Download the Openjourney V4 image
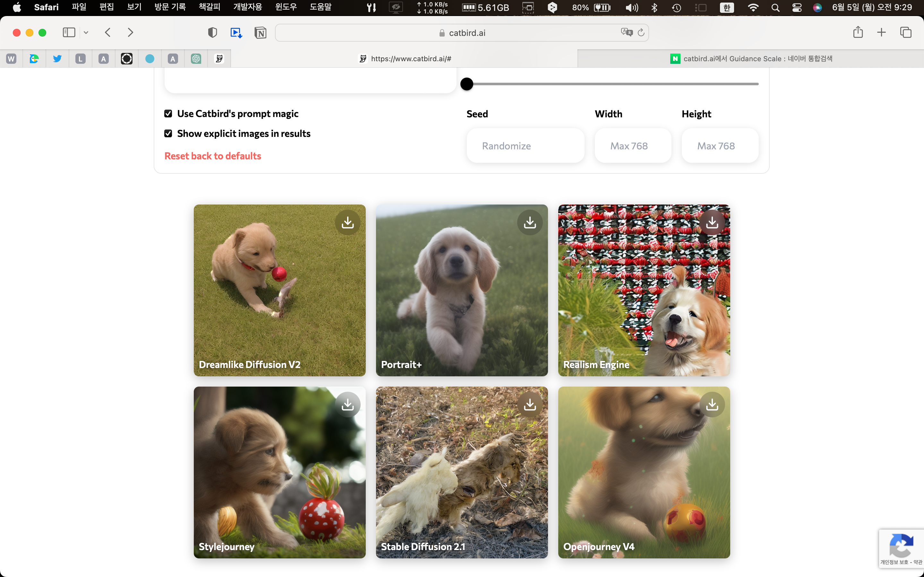Image resolution: width=924 pixels, height=577 pixels. pos(712,405)
